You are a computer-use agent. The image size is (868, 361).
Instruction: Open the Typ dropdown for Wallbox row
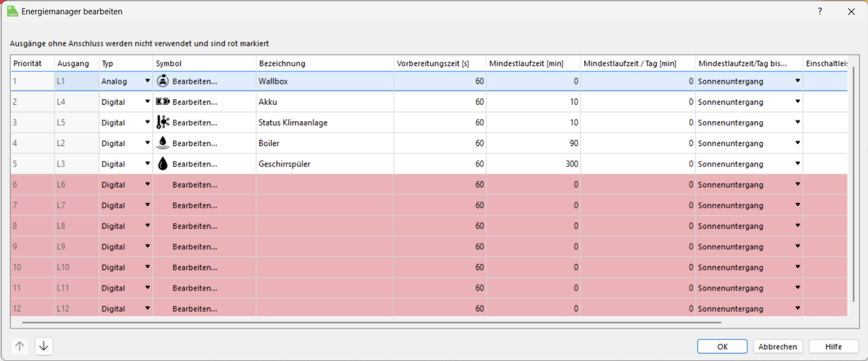point(147,81)
